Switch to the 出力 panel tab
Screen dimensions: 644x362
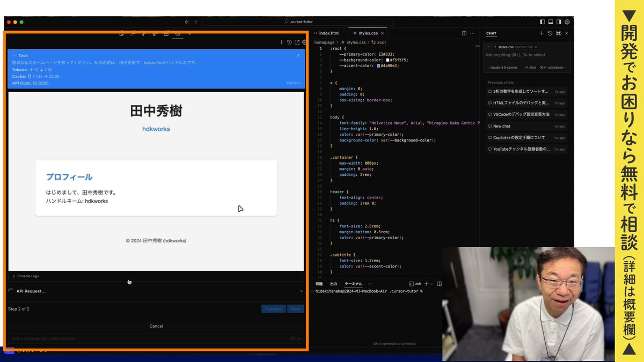tap(334, 284)
